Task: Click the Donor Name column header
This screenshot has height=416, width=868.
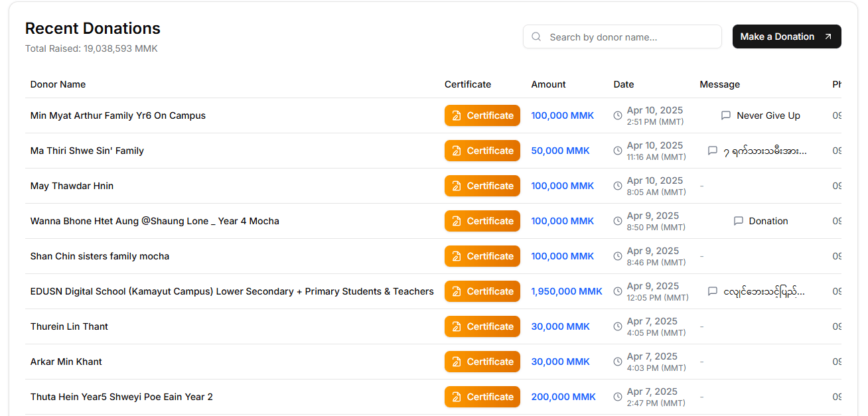Action: click(x=58, y=84)
